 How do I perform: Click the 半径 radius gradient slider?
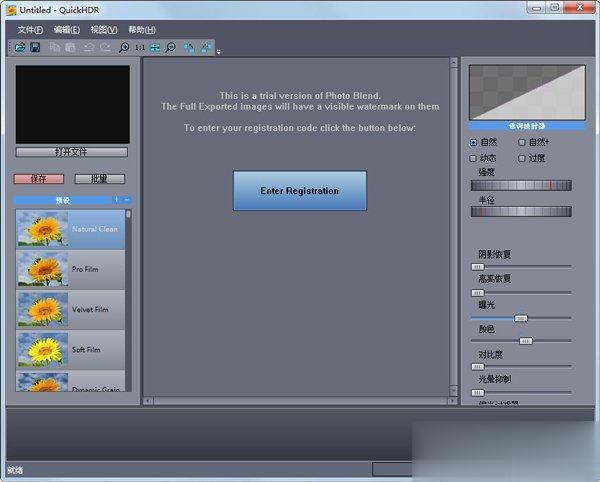521,212
